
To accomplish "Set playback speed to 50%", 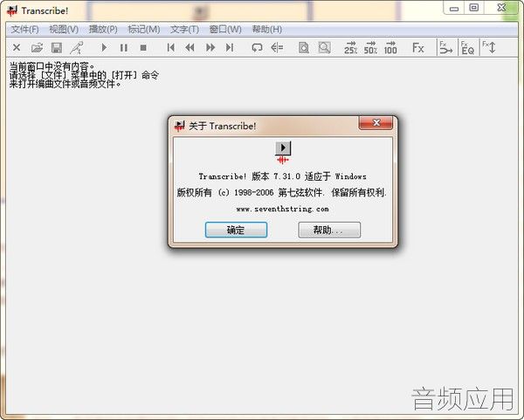I will tap(370, 48).
